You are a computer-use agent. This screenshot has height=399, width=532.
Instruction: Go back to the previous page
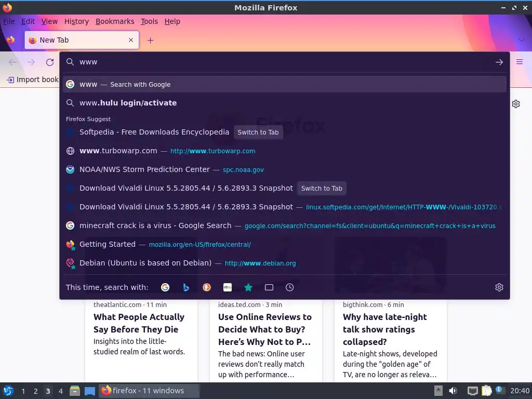pos(12,62)
